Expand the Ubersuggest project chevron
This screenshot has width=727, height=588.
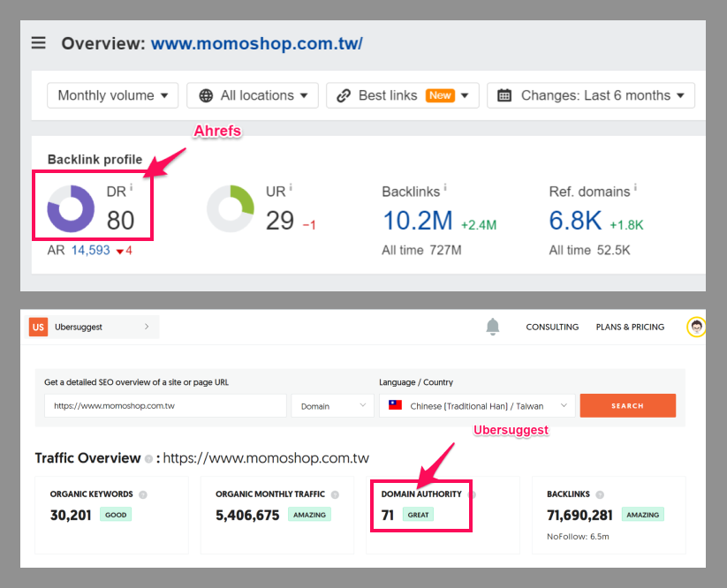147,327
